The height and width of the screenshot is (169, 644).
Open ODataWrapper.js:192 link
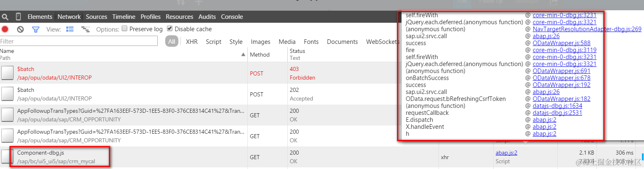(x=561, y=85)
